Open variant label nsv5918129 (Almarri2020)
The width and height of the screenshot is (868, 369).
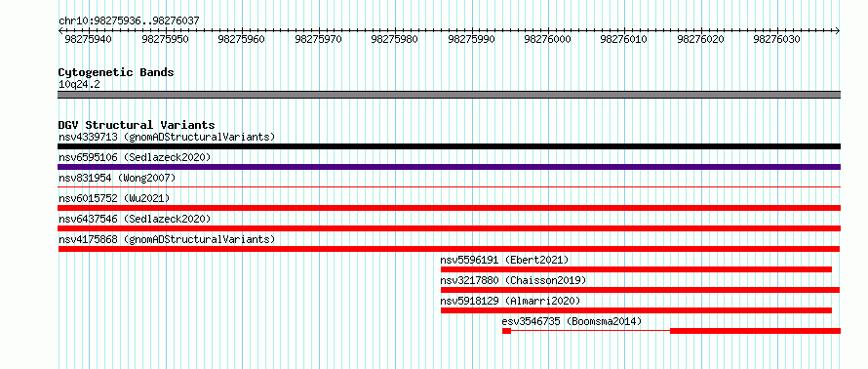pos(510,301)
